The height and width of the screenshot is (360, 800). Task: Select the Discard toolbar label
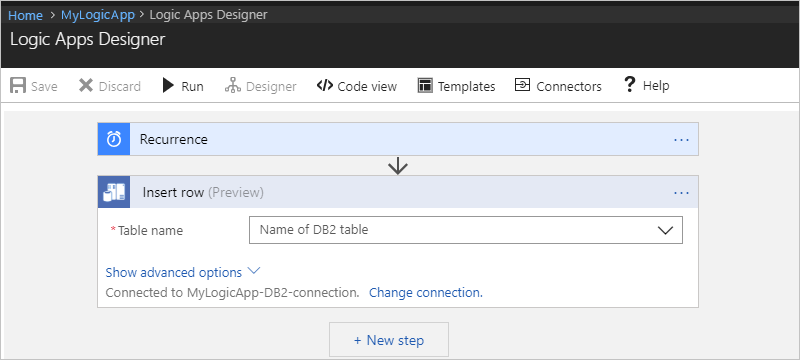pos(119,87)
